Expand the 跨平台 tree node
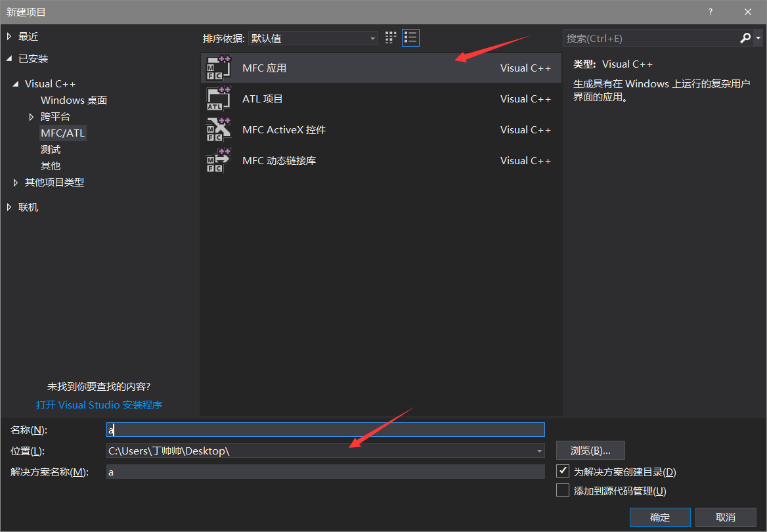 coord(32,116)
